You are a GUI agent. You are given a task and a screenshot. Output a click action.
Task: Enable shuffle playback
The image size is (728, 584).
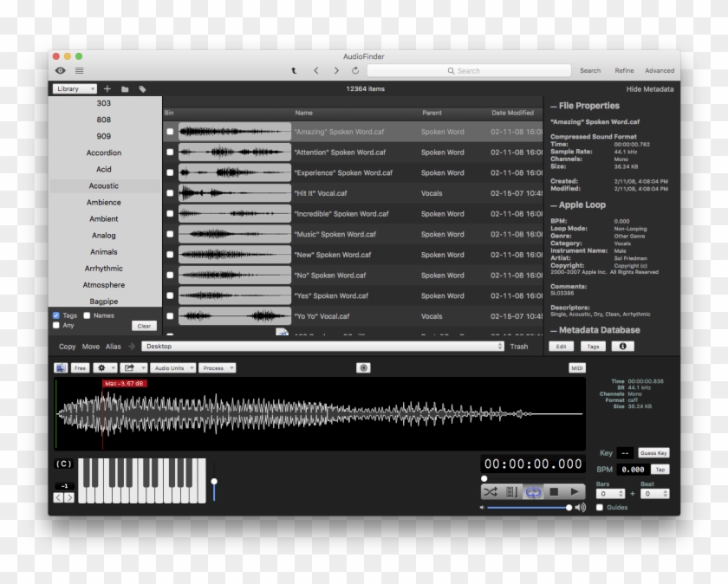coord(491,491)
